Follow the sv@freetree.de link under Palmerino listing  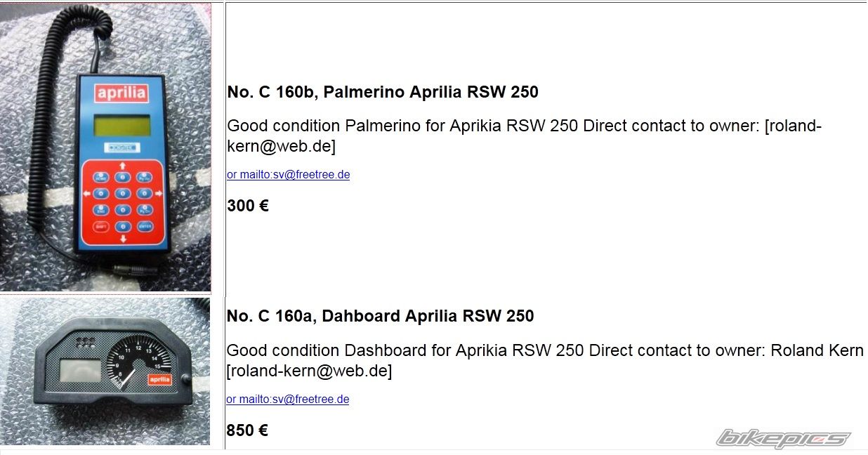click(288, 175)
